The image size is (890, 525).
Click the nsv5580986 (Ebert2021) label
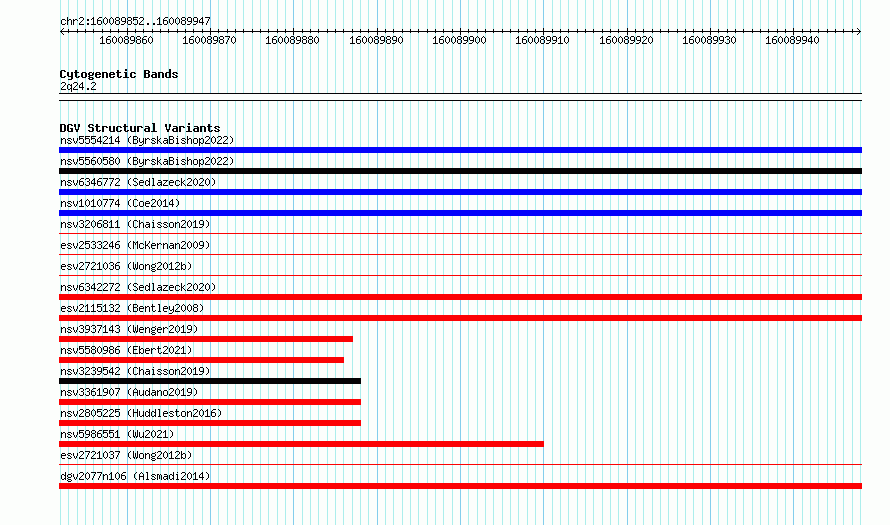click(x=126, y=350)
